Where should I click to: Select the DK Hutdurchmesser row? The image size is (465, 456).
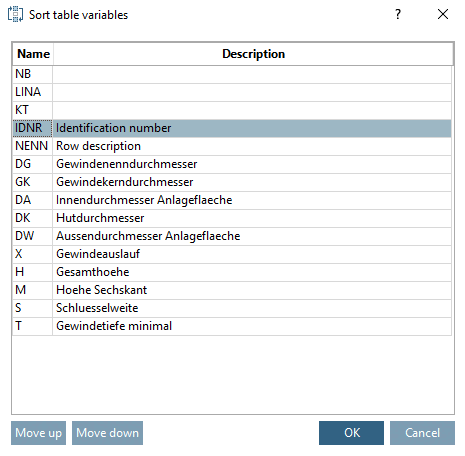pyautogui.click(x=232, y=218)
